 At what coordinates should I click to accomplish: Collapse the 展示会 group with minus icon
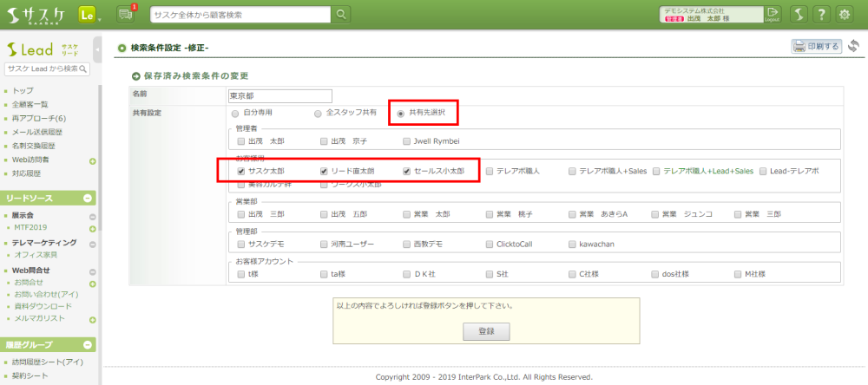click(x=92, y=215)
